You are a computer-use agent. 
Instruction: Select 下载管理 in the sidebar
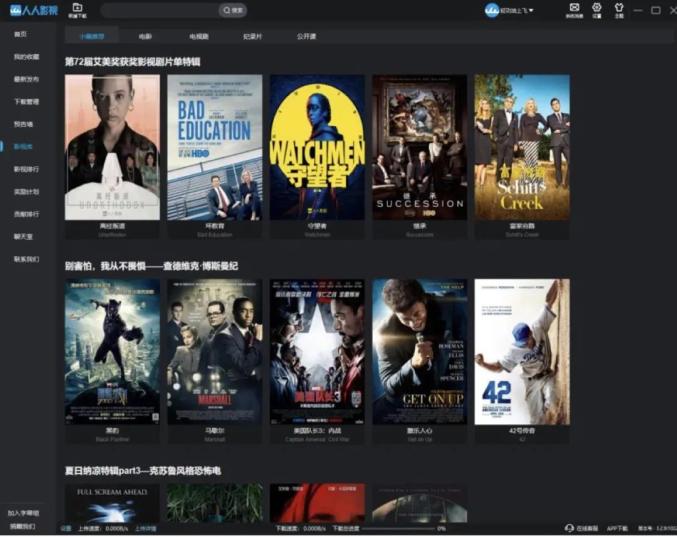coord(26,101)
